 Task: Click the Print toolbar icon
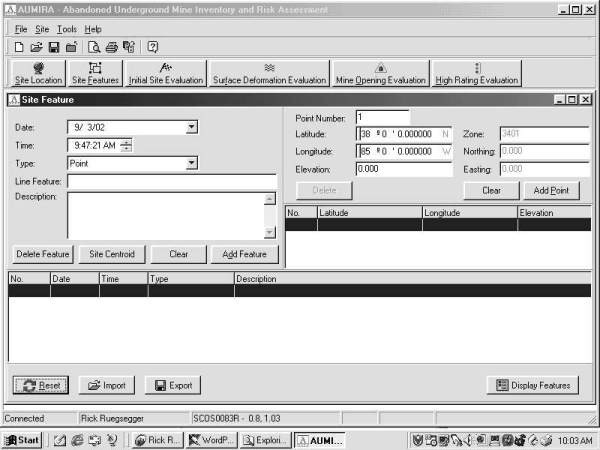(x=112, y=47)
